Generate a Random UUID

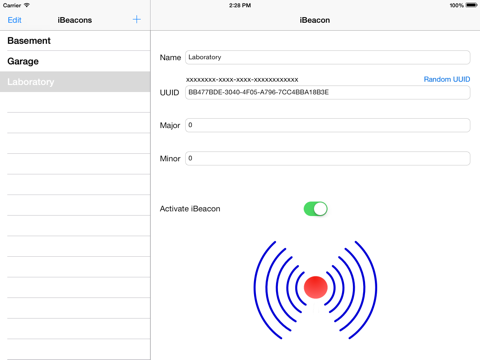[x=447, y=79]
